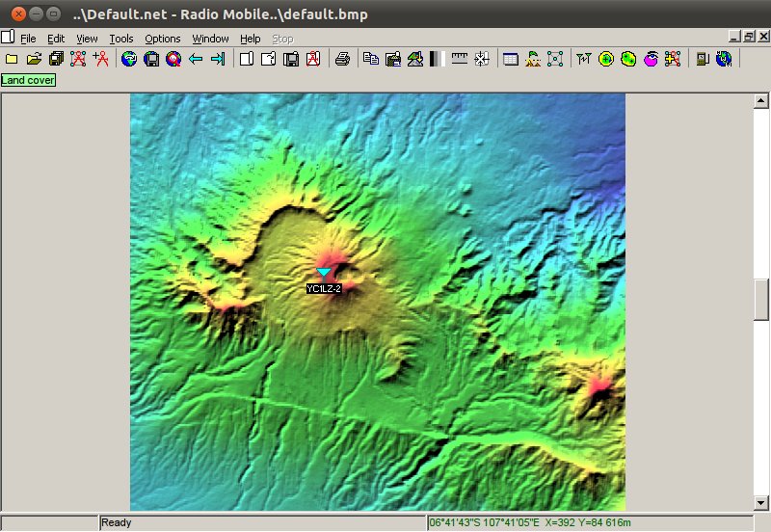Toggle the green Land cover button
This screenshot has height=532, width=771.
pyautogui.click(x=28, y=80)
